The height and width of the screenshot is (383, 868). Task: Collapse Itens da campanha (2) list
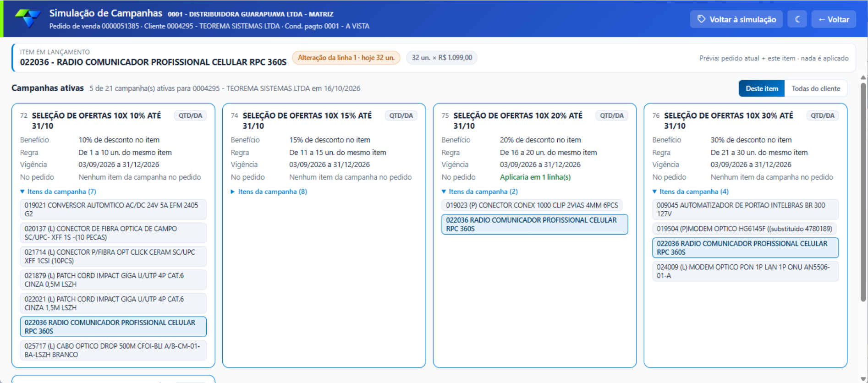480,191
